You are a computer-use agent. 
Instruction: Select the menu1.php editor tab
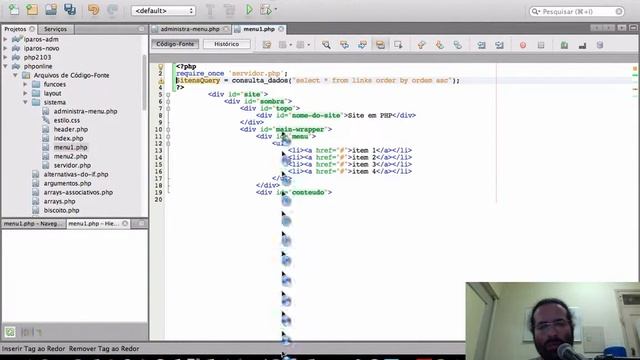[x=259, y=29]
